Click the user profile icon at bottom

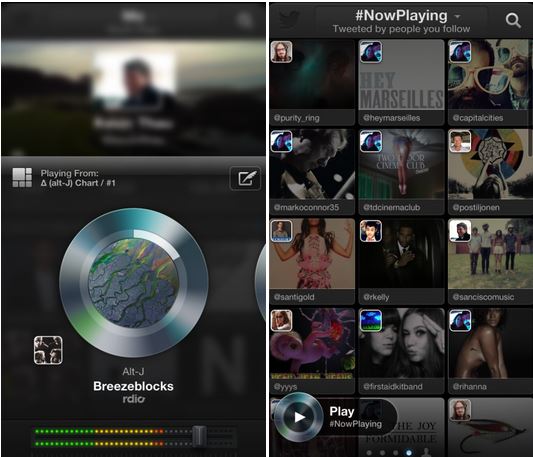pos(425,452)
